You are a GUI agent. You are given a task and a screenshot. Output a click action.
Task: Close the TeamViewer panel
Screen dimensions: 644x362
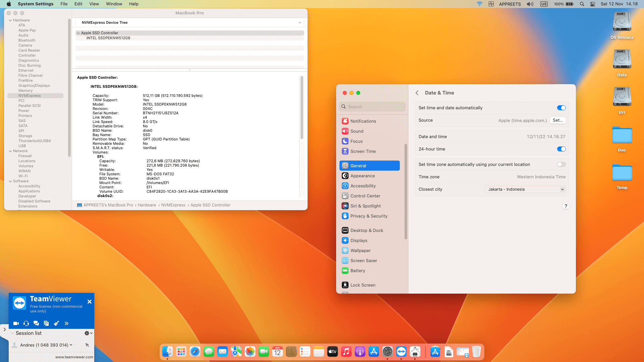point(90,302)
